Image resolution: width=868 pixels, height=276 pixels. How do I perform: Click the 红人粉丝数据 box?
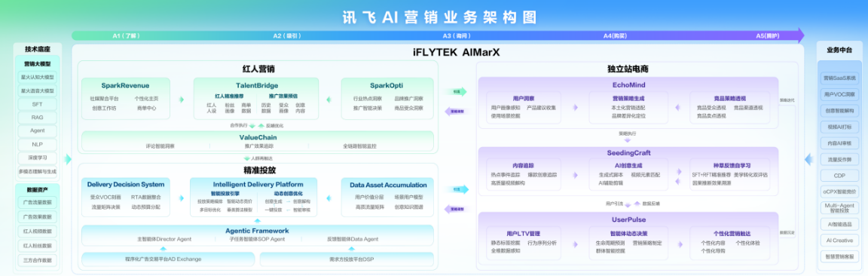pyautogui.click(x=38, y=246)
